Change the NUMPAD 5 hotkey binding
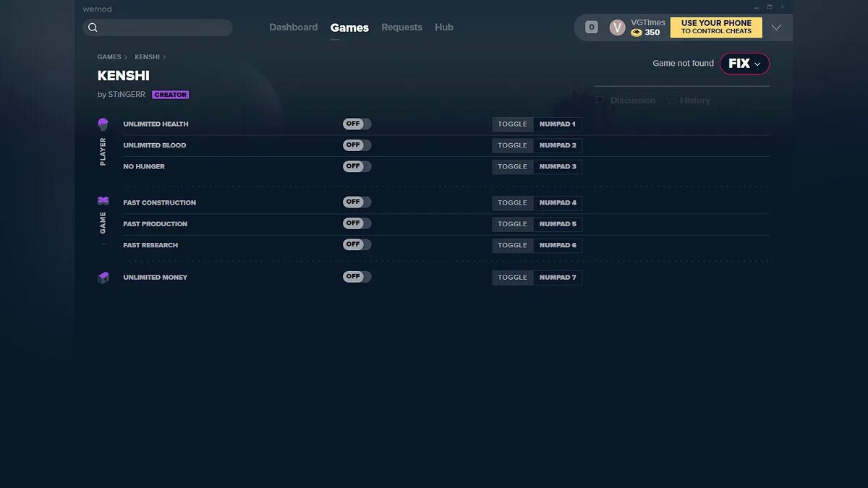 [x=558, y=223]
